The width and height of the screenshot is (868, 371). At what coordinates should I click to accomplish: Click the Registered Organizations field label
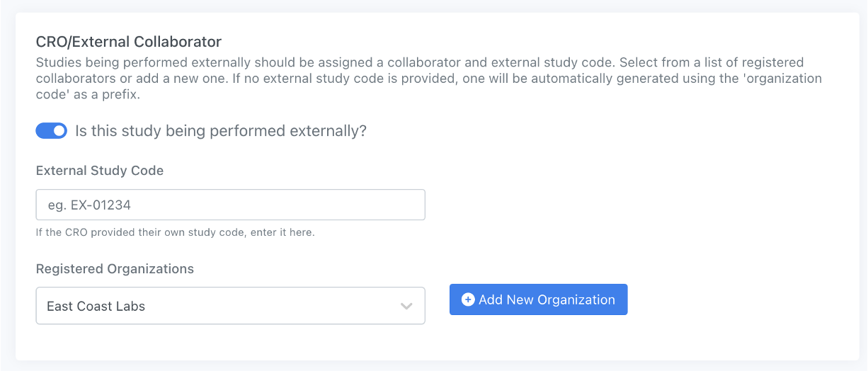(x=115, y=269)
